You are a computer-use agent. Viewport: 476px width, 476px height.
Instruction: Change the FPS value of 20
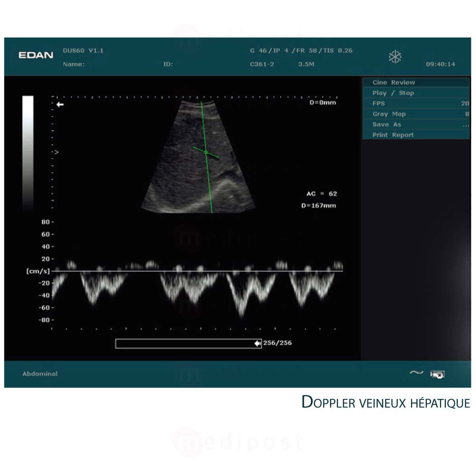(464, 103)
